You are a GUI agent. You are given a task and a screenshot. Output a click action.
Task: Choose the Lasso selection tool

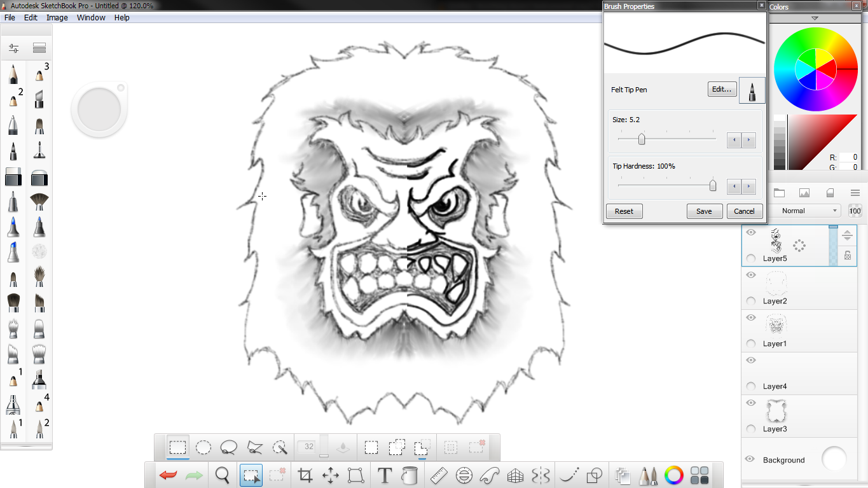(229, 447)
